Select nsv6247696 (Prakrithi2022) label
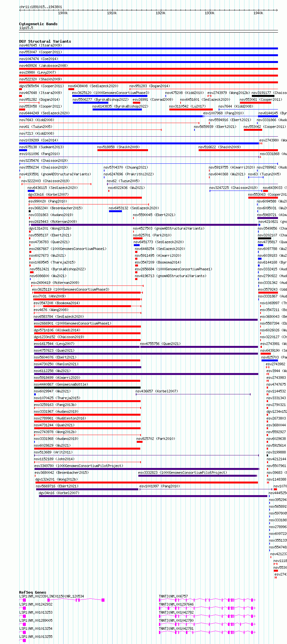 point(129,174)
